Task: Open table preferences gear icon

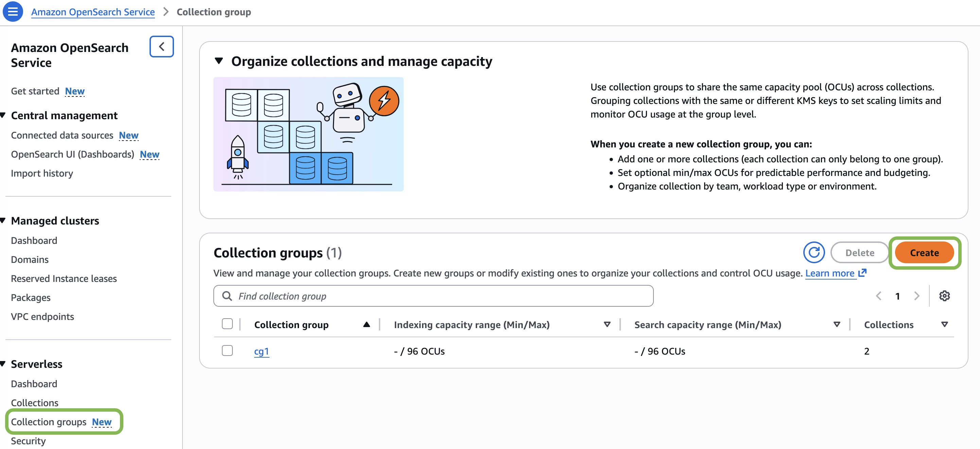Action: tap(944, 296)
